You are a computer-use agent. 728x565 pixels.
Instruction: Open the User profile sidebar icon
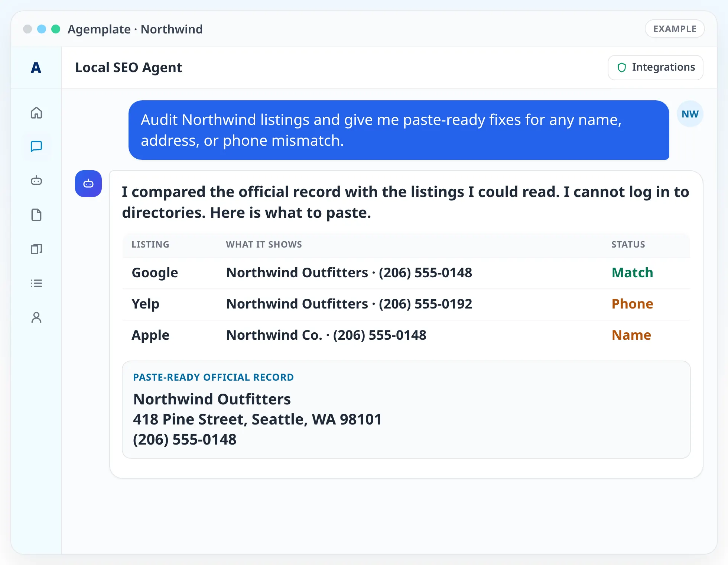click(36, 317)
